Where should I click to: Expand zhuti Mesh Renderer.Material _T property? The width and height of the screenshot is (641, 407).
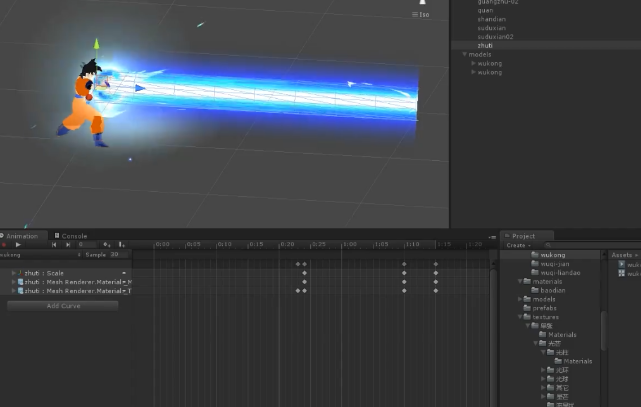point(13,291)
